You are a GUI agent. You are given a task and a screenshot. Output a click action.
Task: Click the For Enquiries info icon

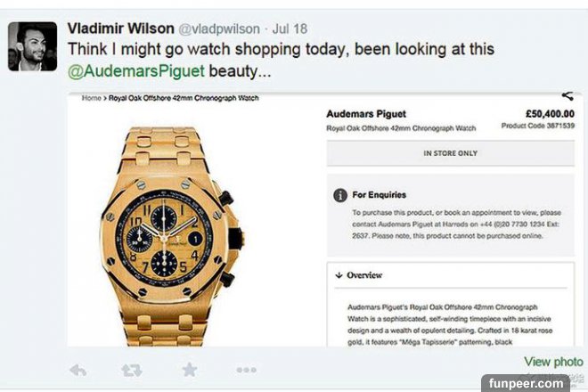point(340,195)
